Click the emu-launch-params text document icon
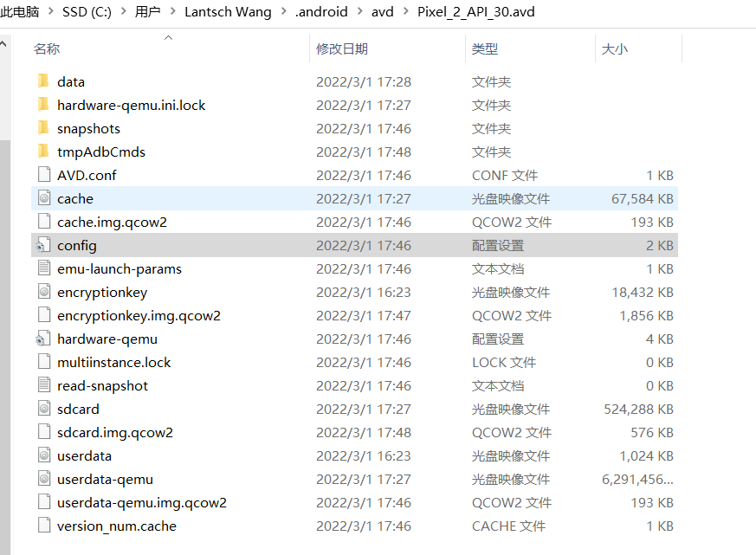This screenshot has height=555, width=756. [x=45, y=268]
